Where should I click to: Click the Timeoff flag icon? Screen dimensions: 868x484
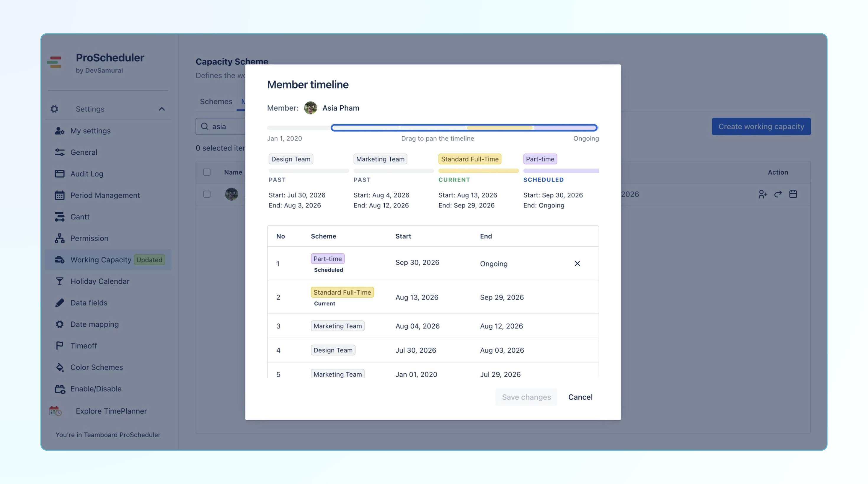pos(59,346)
